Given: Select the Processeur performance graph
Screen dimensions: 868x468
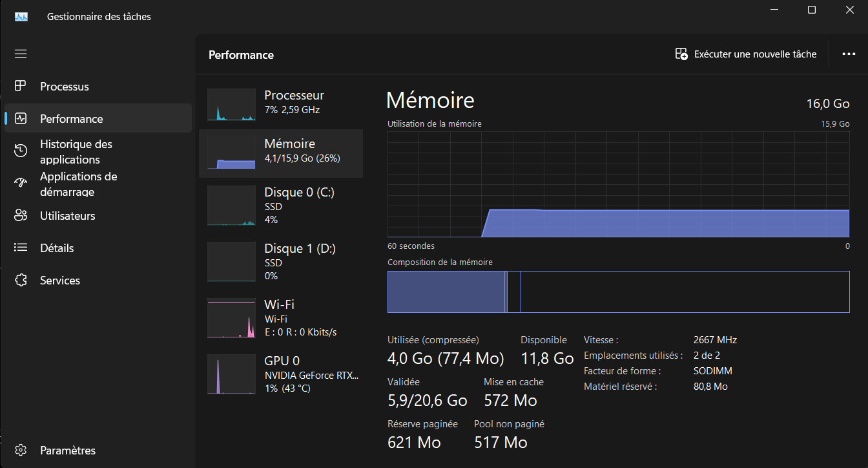Looking at the screenshot, I should click(231, 105).
